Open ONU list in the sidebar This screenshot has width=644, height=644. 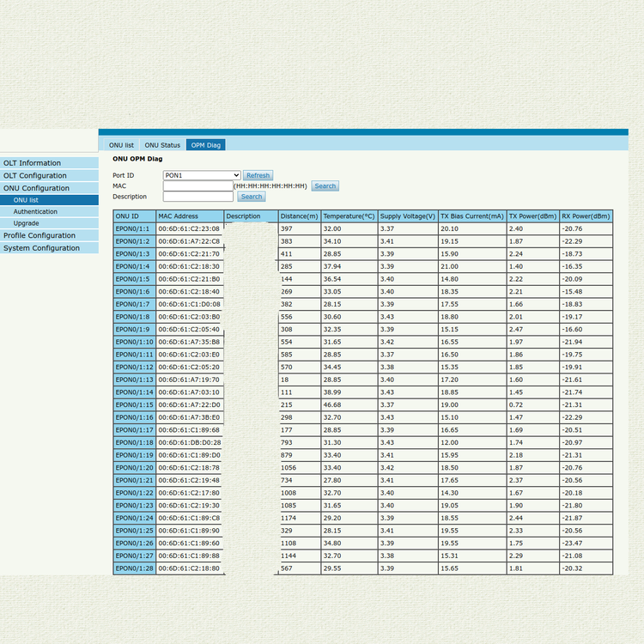(x=26, y=200)
